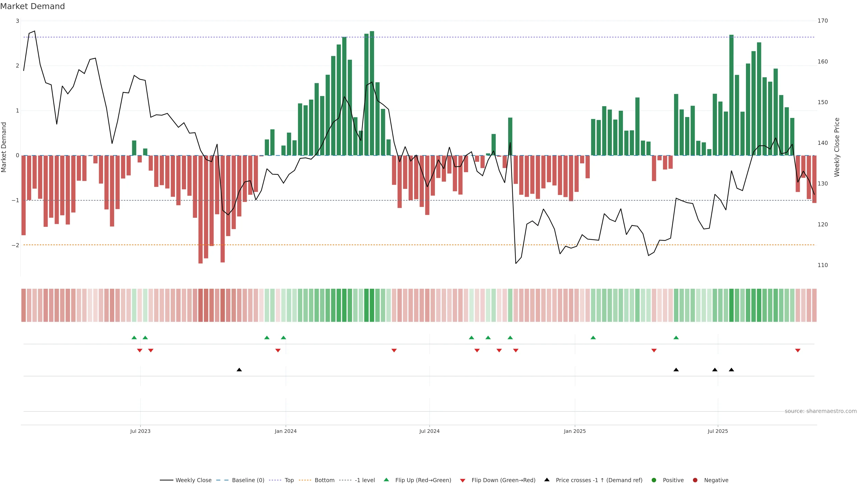
Task: Click the -1 level legend item
Action: point(365,480)
